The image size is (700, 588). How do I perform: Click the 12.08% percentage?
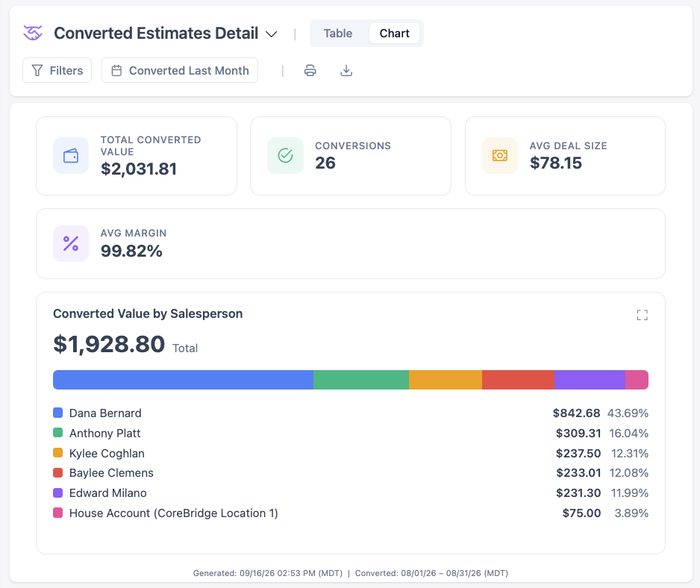(x=628, y=473)
